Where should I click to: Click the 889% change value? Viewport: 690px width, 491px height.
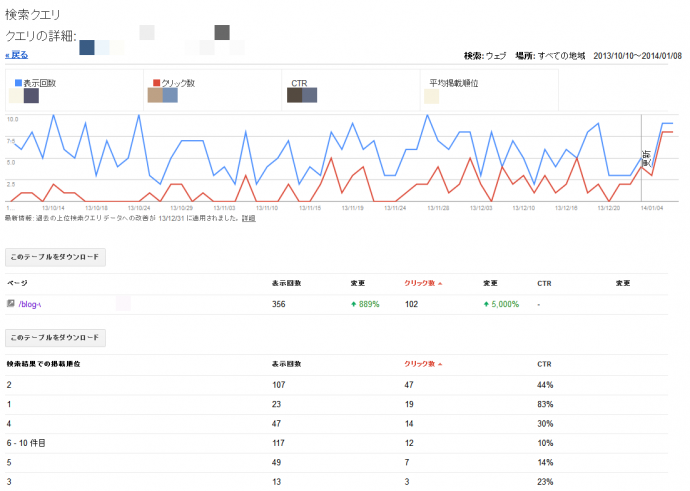point(369,304)
